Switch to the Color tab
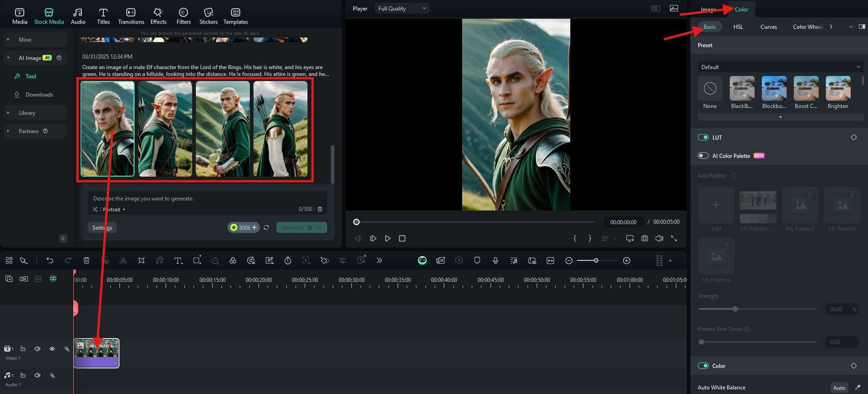 click(741, 9)
